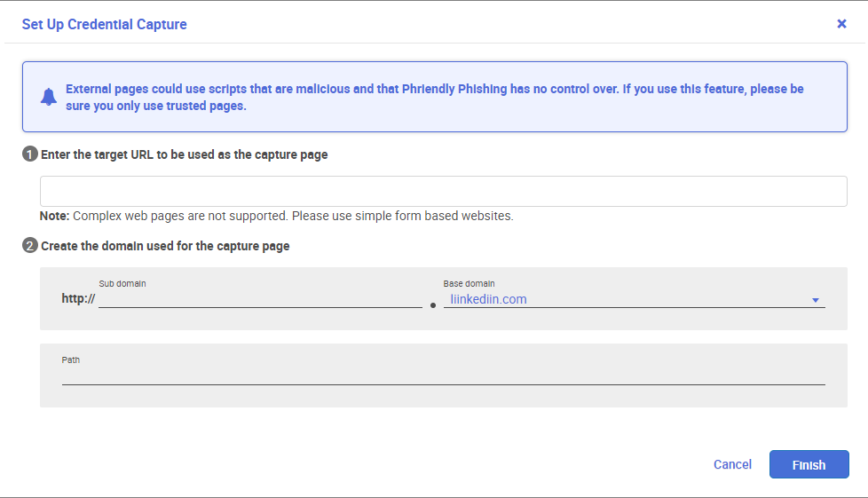Click the Sub domain label
Screen dimensions: 868x498
(122, 284)
